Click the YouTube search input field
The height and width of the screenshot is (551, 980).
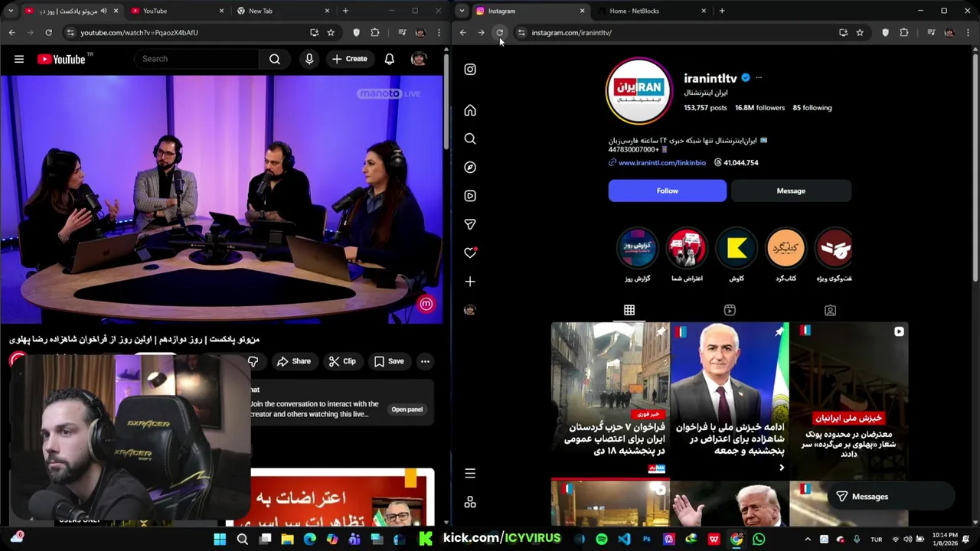(198, 59)
